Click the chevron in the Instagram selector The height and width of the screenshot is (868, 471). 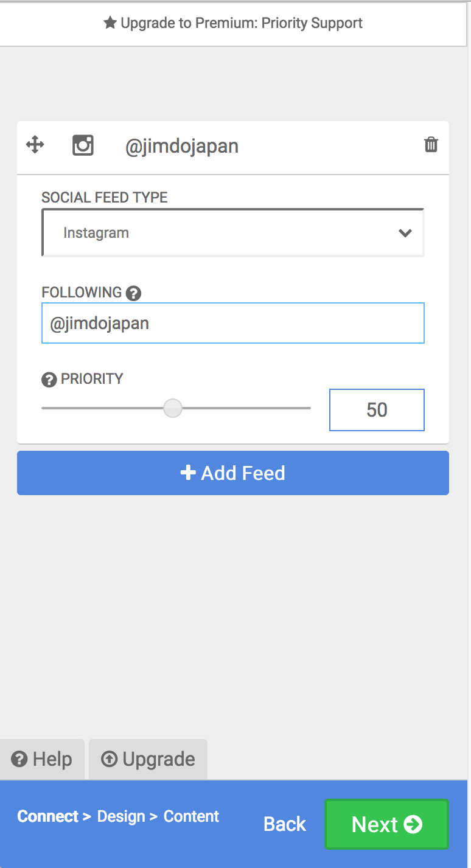(x=405, y=232)
